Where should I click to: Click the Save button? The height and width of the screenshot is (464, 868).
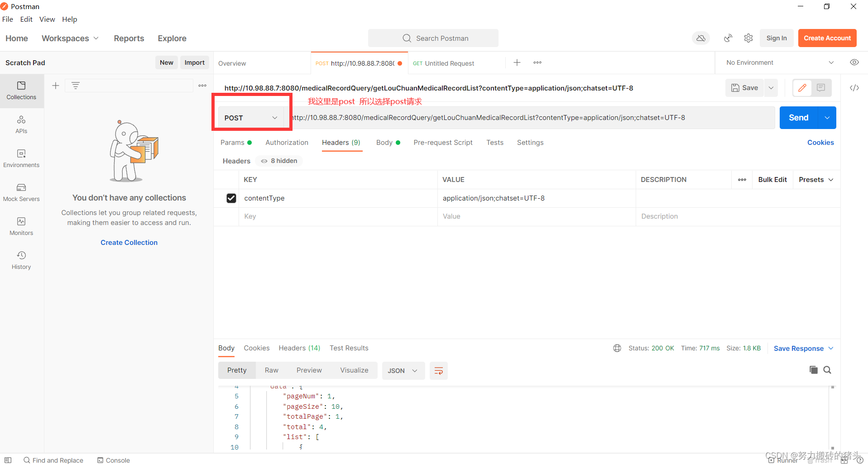745,88
